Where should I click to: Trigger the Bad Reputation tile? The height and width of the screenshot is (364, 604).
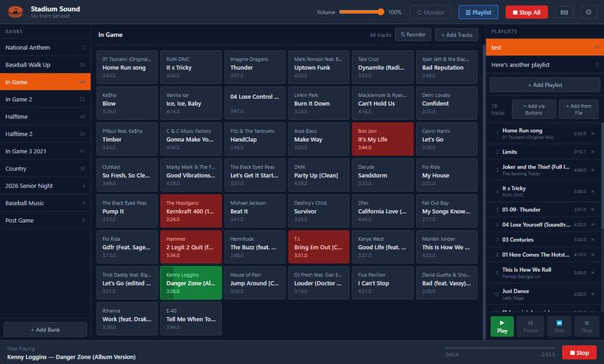[447, 67]
